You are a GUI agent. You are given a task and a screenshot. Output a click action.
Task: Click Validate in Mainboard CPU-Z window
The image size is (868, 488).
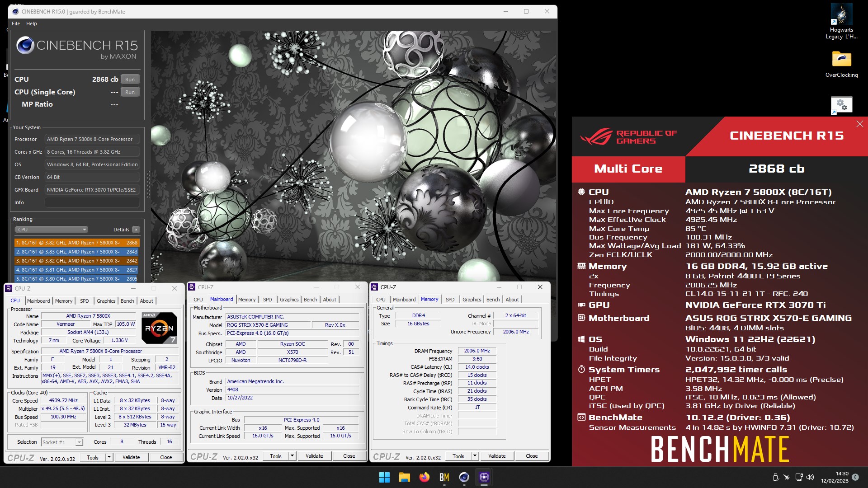point(314,456)
